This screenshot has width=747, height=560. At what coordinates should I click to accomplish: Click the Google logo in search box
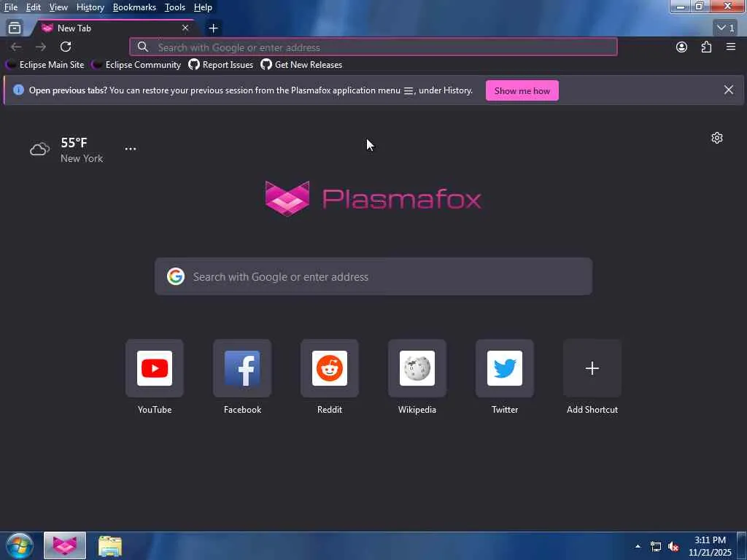[x=176, y=276]
